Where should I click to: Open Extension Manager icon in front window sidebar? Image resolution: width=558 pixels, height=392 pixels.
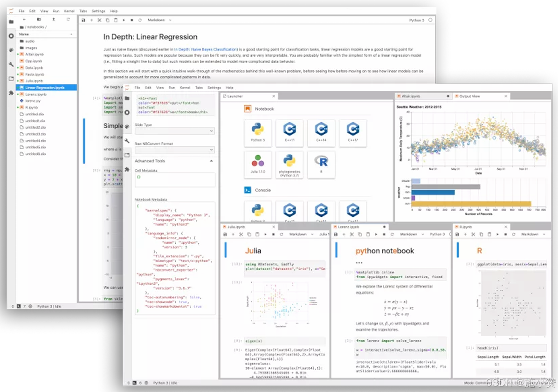(x=127, y=169)
